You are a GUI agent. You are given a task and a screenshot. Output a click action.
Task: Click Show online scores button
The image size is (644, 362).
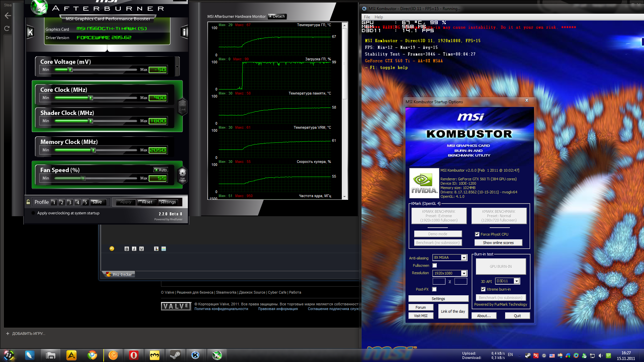pyautogui.click(x=498, y=243)
